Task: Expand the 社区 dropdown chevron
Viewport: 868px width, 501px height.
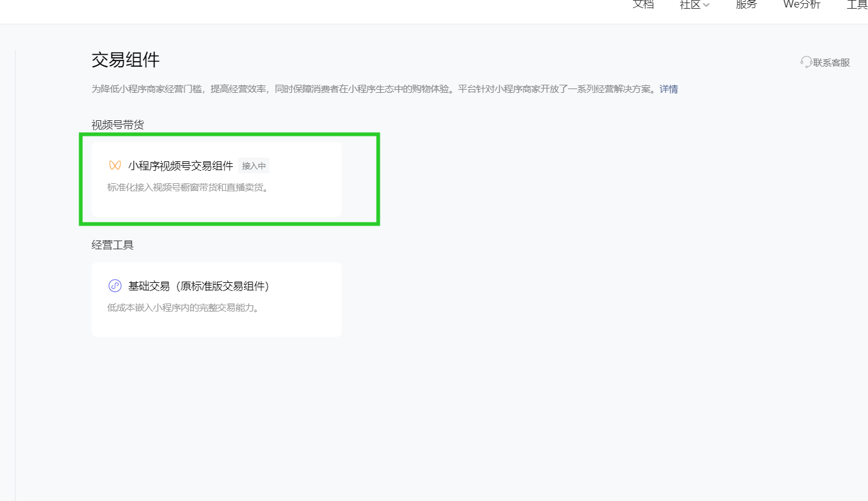Action: click(x=706, y=5)
